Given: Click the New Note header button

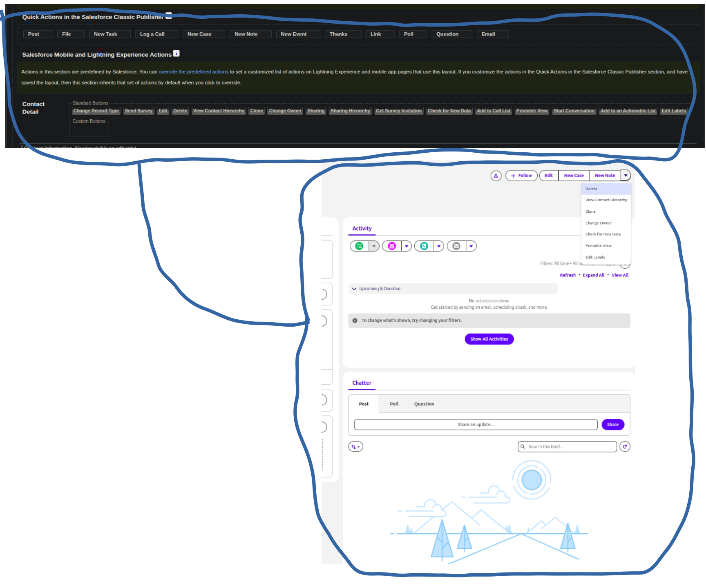Looking at the screenshot, I should [605, 176].
